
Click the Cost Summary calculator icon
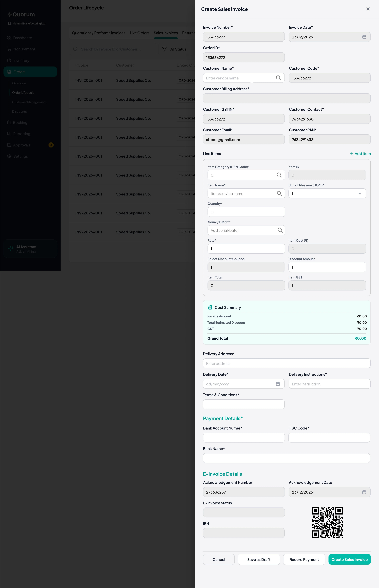pos(210,307)
